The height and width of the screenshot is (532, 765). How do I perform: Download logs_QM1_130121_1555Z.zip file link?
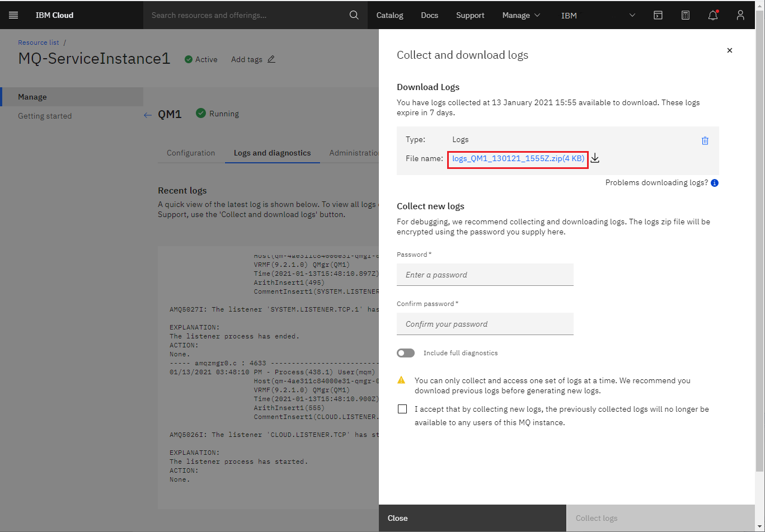tap(518, 158)
